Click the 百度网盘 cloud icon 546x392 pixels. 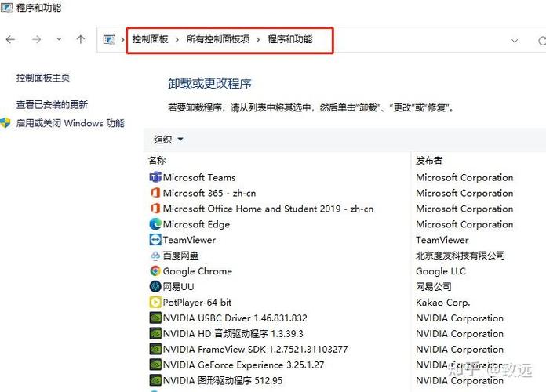click(155, 256)
